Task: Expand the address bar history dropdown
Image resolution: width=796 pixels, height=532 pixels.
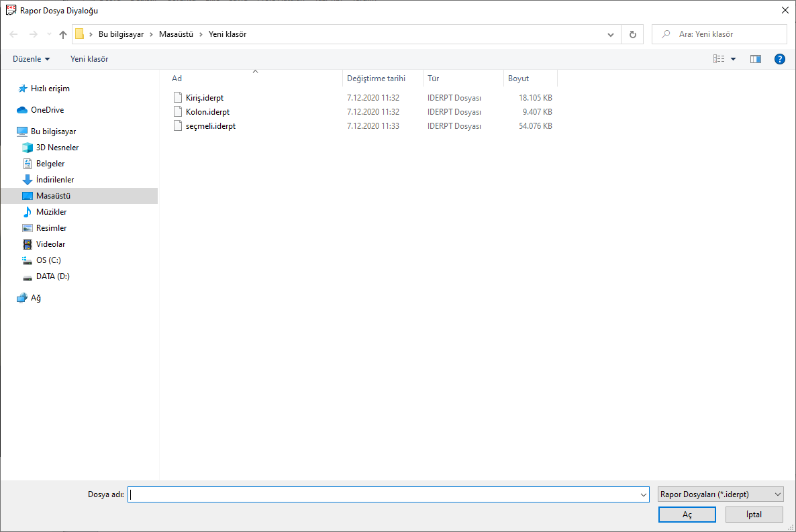Action: coord(610,34)
